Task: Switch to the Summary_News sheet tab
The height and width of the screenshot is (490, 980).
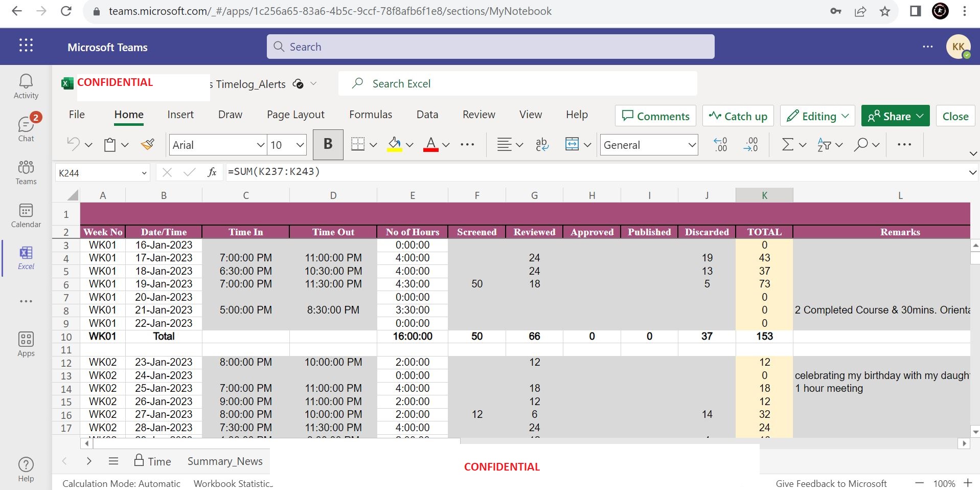Action: point(225,461)
